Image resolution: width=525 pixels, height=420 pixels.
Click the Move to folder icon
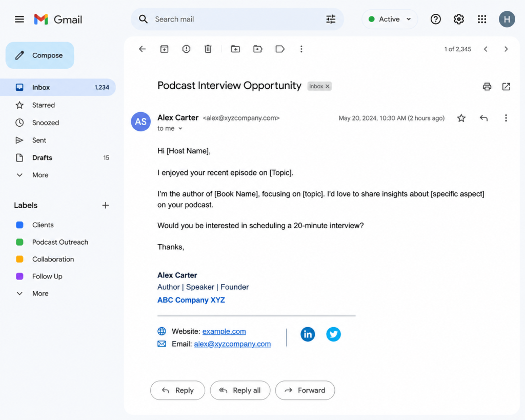point(257,49)
